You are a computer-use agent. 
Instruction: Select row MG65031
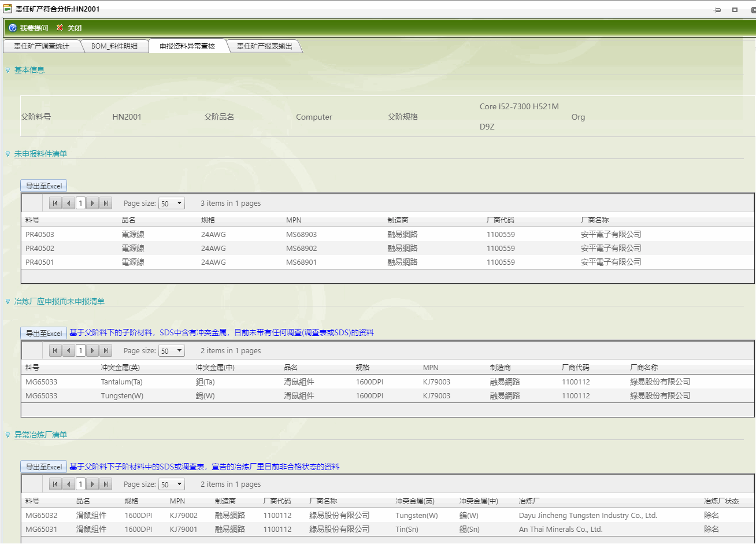pos(387,530)
